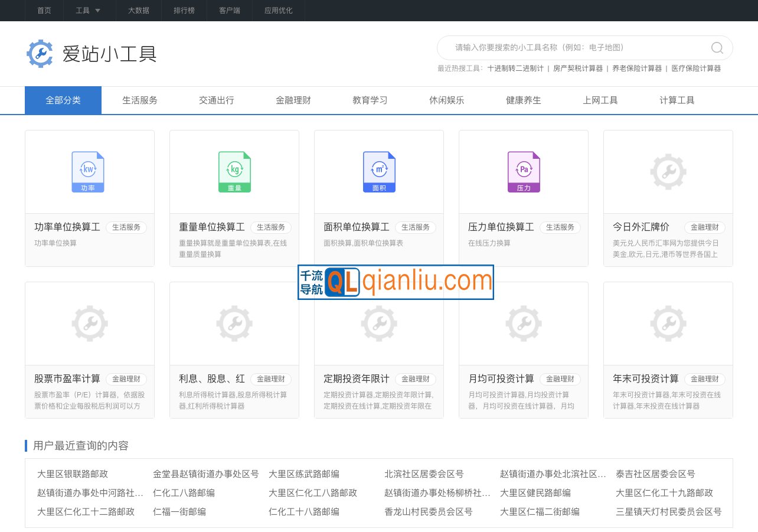Viewport: 758px width, 532px height.
Task: Click the 爱站小工具 gear logo icon
Action: click(x=40, y=53)
